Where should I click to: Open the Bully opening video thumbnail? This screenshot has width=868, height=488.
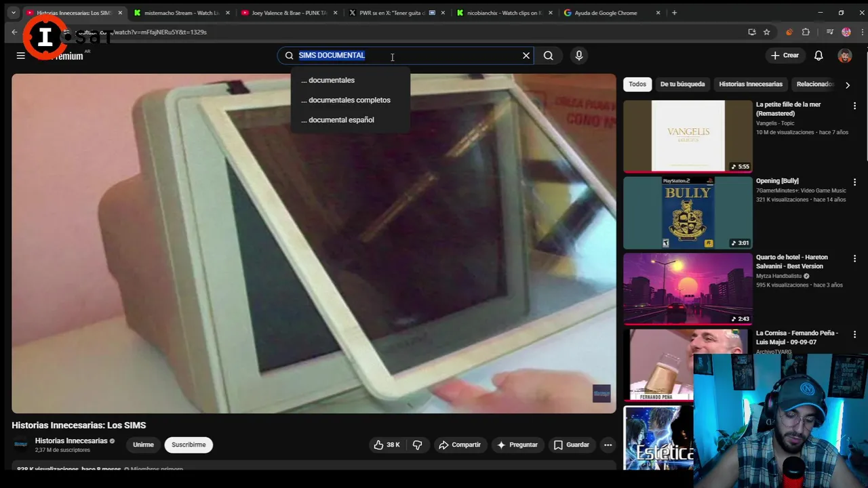click(688, 212)
